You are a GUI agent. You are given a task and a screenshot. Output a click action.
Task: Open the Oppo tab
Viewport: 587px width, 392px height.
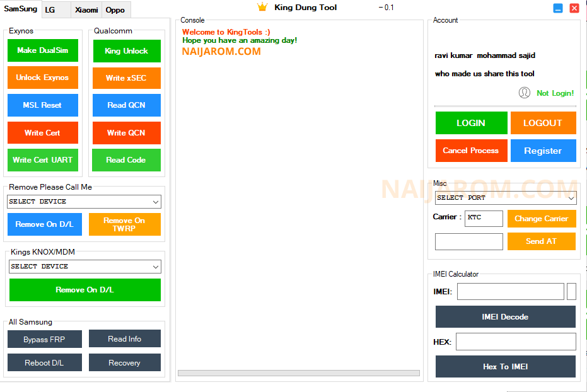click(x=115, y=10)
